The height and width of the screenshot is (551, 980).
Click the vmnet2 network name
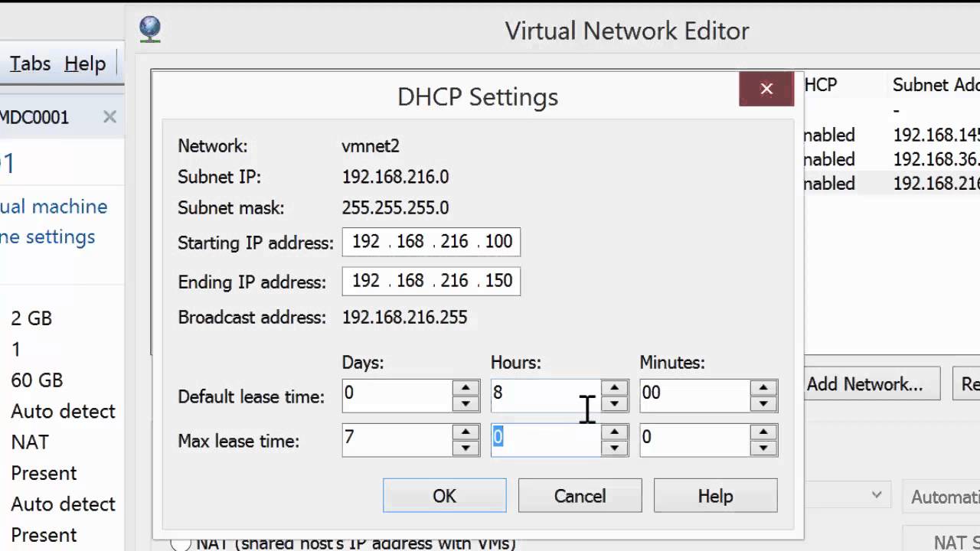pyautogui.click(x=371, y=146)
